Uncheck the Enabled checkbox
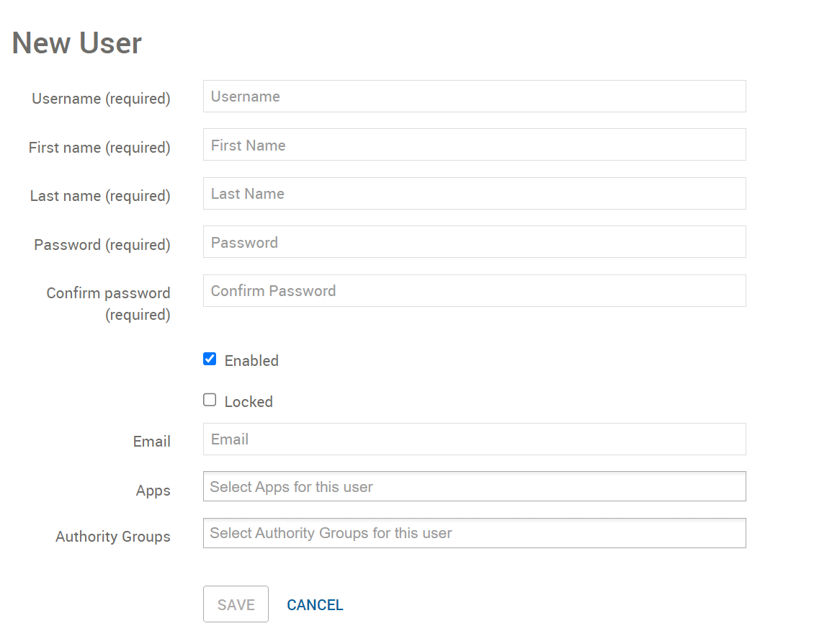The width and height of the screenshot is (827, 644). pos(210,359)
